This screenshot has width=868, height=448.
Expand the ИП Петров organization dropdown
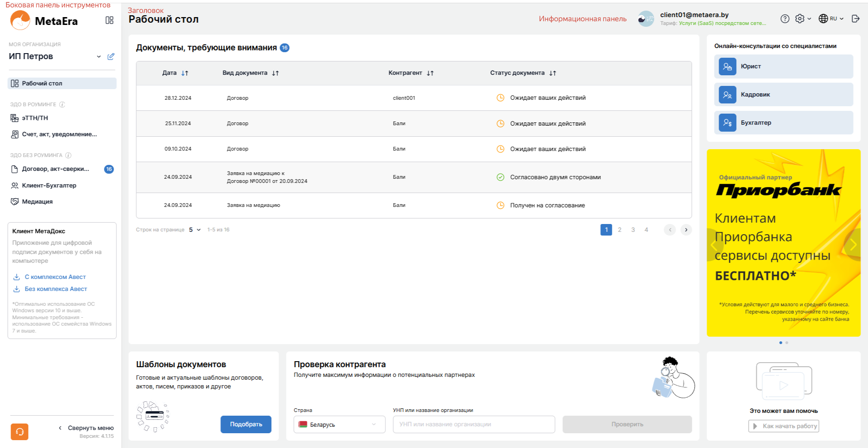click(x=98, y=56)
